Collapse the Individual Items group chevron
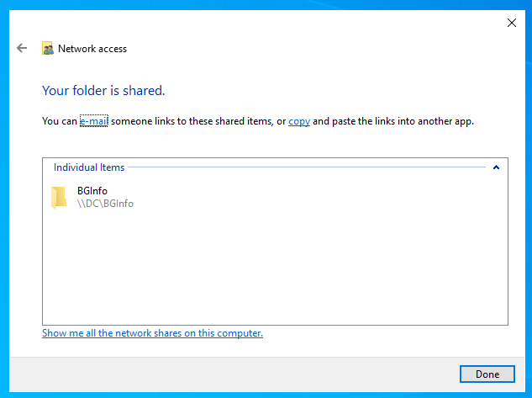 tap(496, 167)
